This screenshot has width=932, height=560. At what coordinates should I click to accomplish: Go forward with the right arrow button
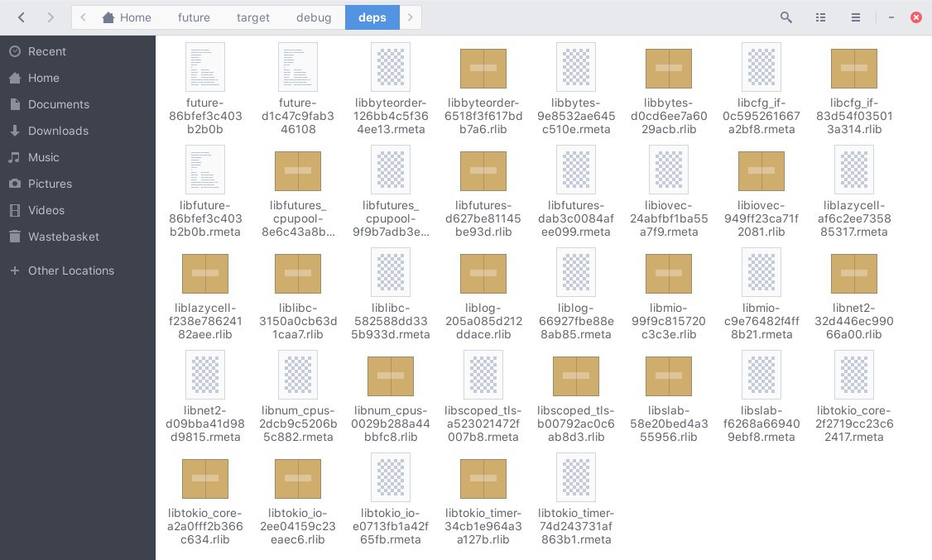50,17
